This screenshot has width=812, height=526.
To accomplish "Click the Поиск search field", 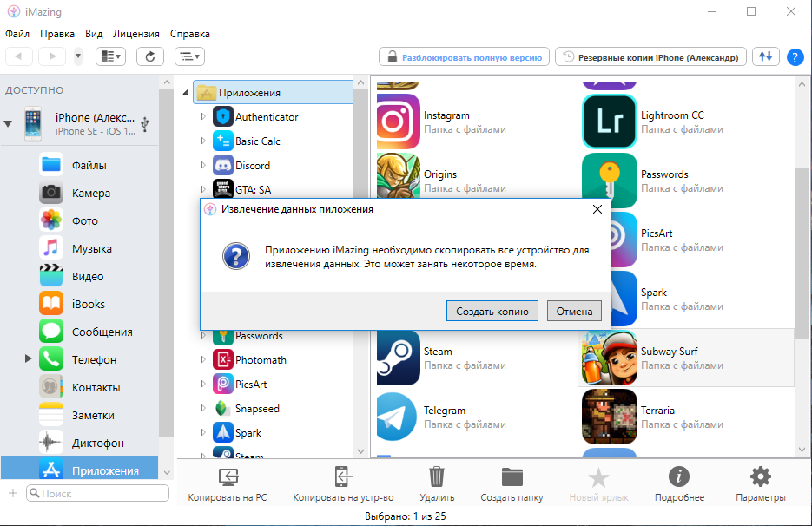I will point(98,493).
